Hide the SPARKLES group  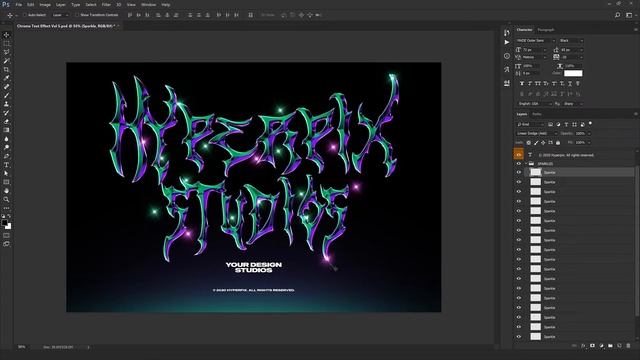(519, 164)
